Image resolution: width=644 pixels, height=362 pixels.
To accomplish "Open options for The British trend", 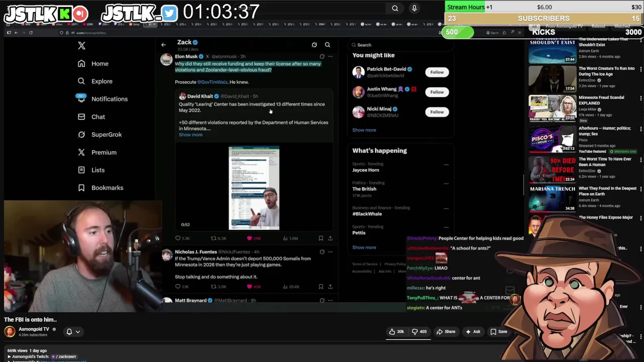I will tap(446, 184).
